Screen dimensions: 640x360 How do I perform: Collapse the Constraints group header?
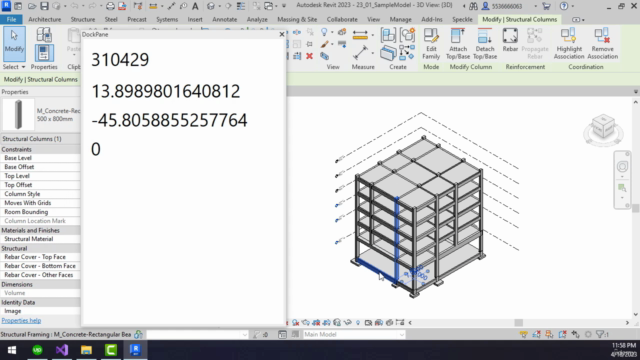pyautogui.click(x=40, y=149)
